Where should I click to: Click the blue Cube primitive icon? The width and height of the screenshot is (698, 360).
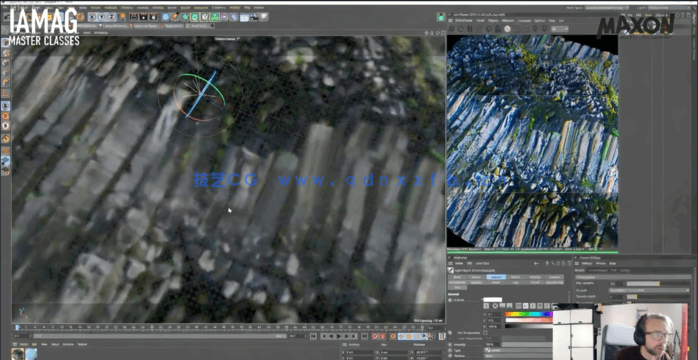tap(165, 17)
